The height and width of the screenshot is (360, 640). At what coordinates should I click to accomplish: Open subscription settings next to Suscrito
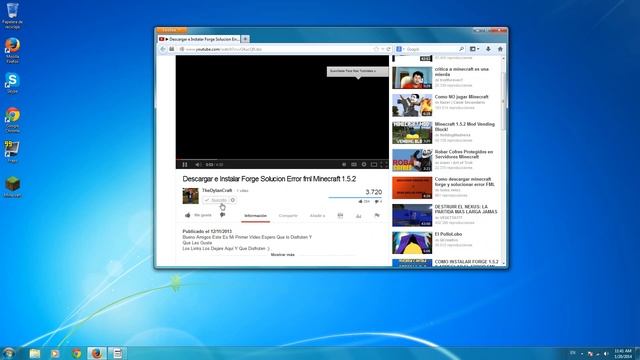[233, 200]
